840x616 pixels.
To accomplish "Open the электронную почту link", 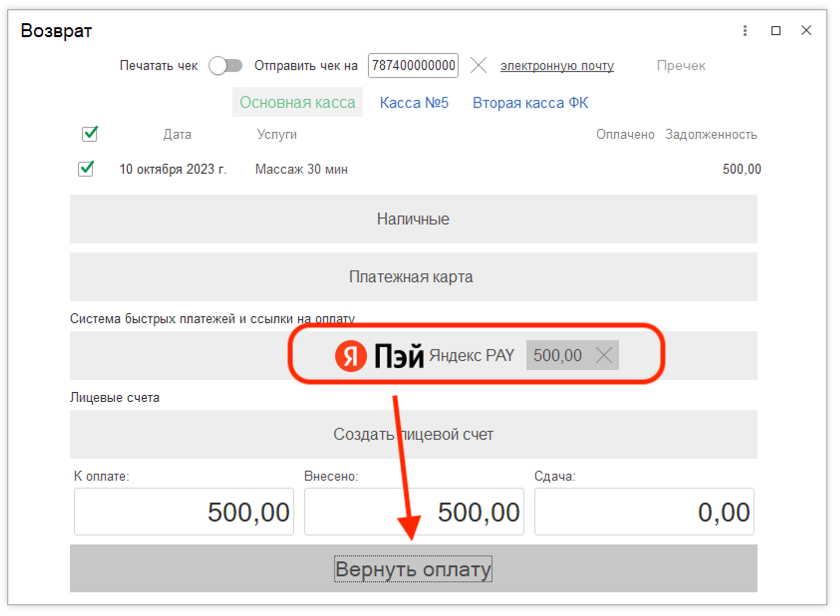I will (x=557, y=66).
